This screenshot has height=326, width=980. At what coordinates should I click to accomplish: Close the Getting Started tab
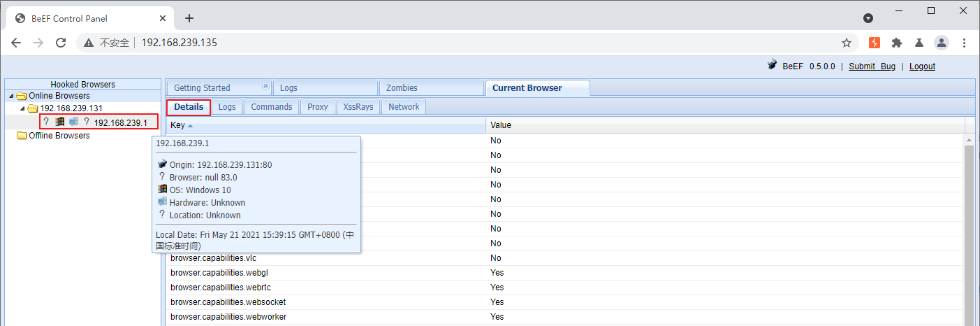click(265, 86)
